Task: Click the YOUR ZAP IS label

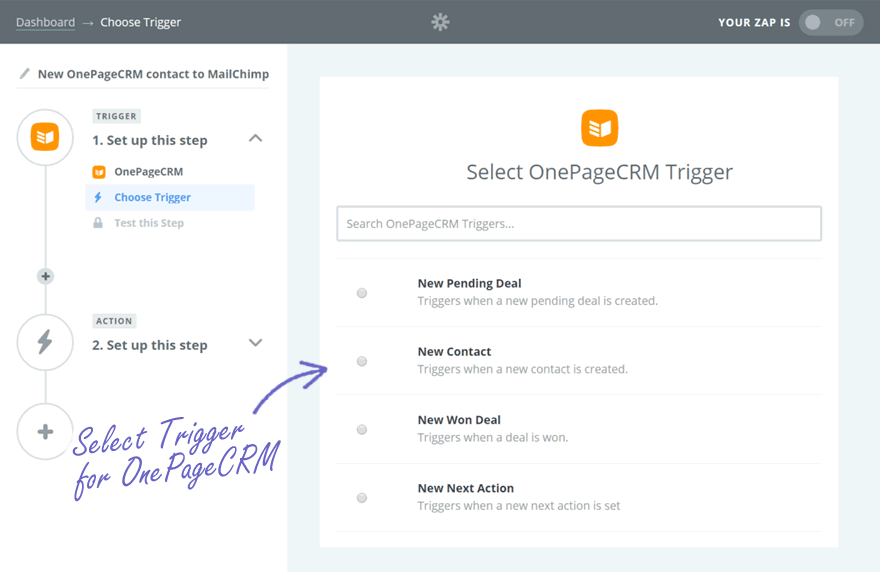Action: click(754, 22)
